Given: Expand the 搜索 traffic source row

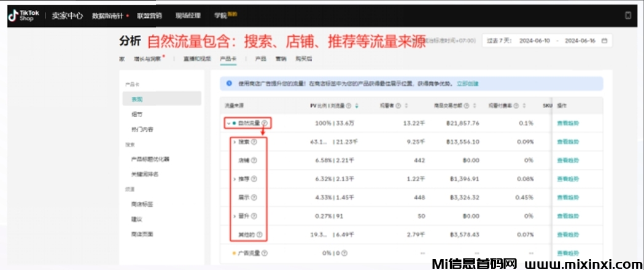Looking at the screenshot, I should point(234,142).
